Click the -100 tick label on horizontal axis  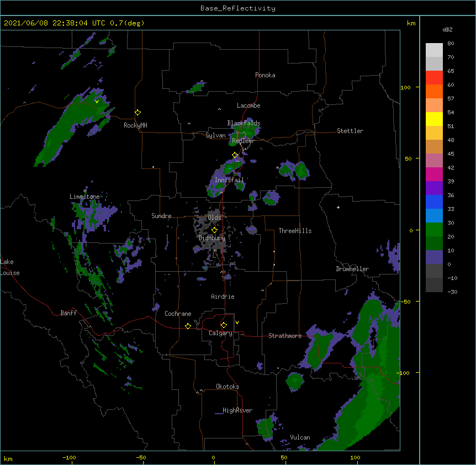(x=69, y=458)
